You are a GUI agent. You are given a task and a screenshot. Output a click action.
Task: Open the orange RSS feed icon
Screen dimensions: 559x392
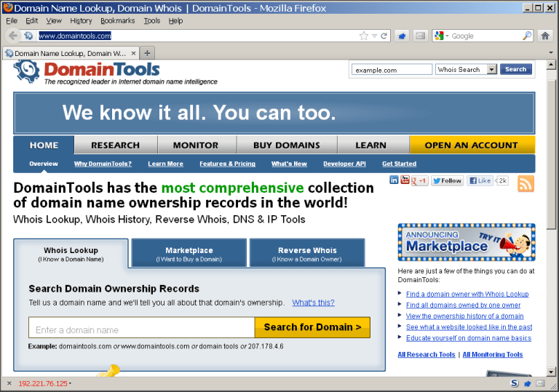[526, 183]
